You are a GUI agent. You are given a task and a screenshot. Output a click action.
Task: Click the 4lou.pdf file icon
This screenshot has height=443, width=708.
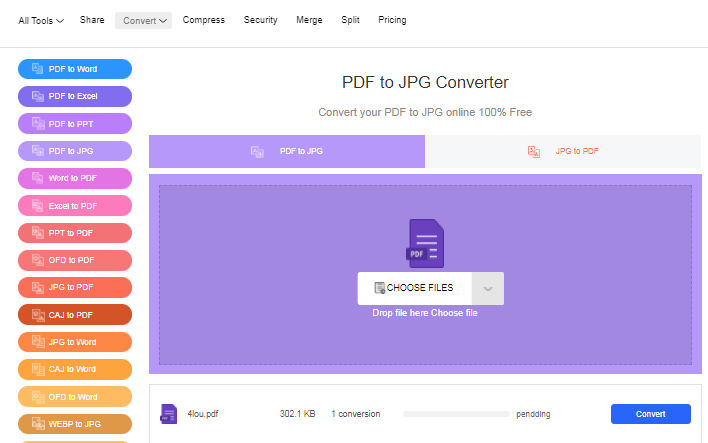168,414
